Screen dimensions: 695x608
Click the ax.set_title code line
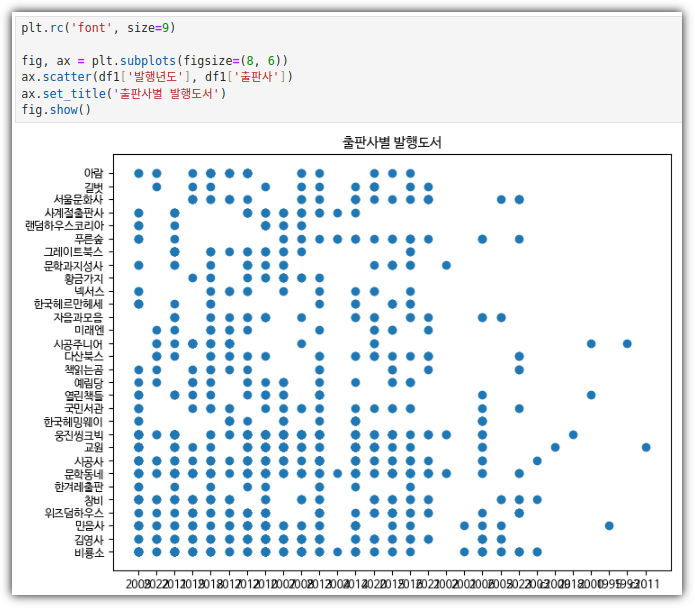(124, 94)
